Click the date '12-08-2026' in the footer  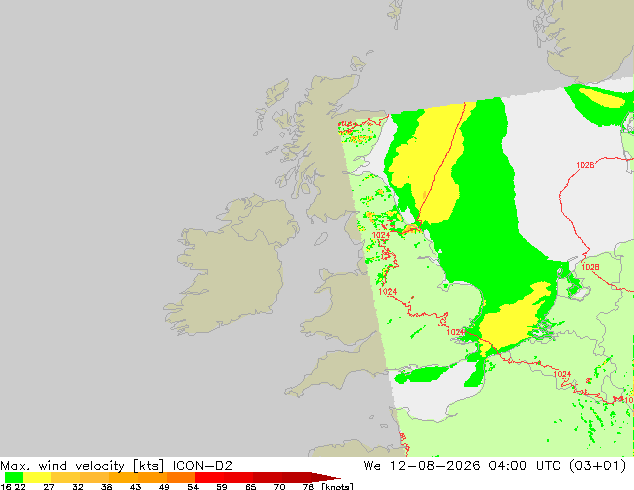(x=435, y=466)
